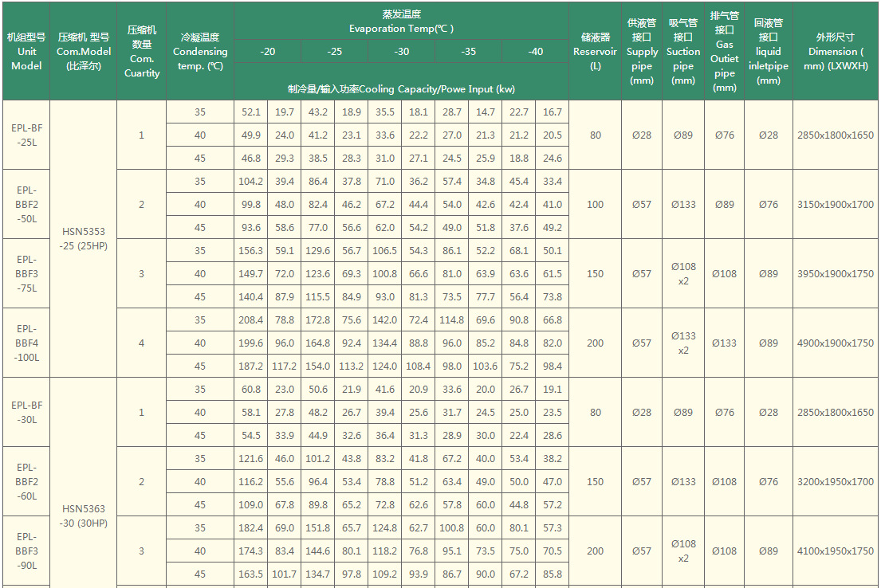The image size is (881, 588).
Task: Click the 101.7 power input value
Action: 285,574
